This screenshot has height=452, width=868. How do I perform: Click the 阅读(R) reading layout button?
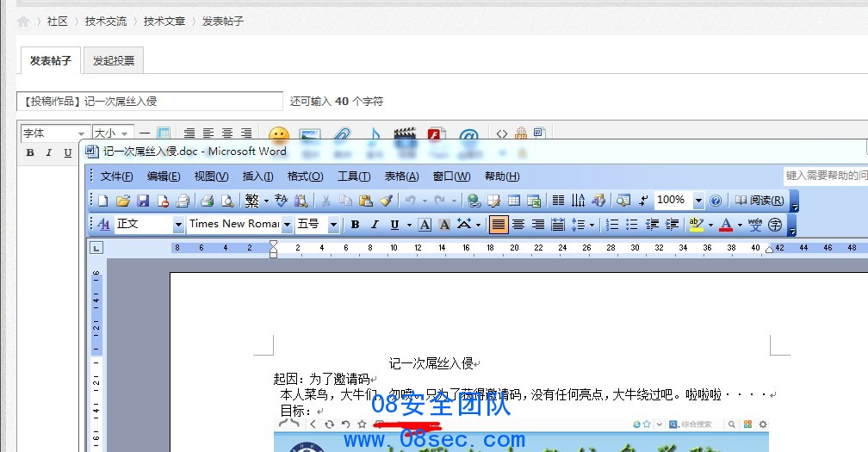[759, 201]
